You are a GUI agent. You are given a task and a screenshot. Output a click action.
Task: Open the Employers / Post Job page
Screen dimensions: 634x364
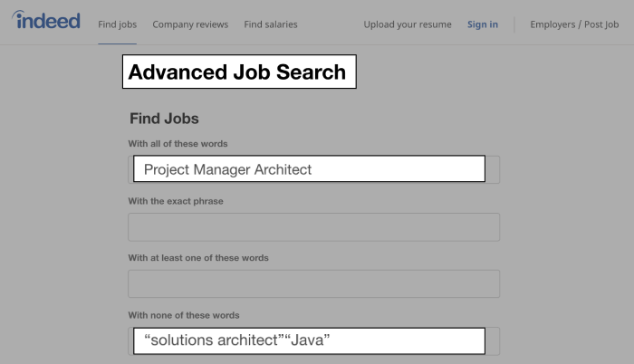pos(574,24)
